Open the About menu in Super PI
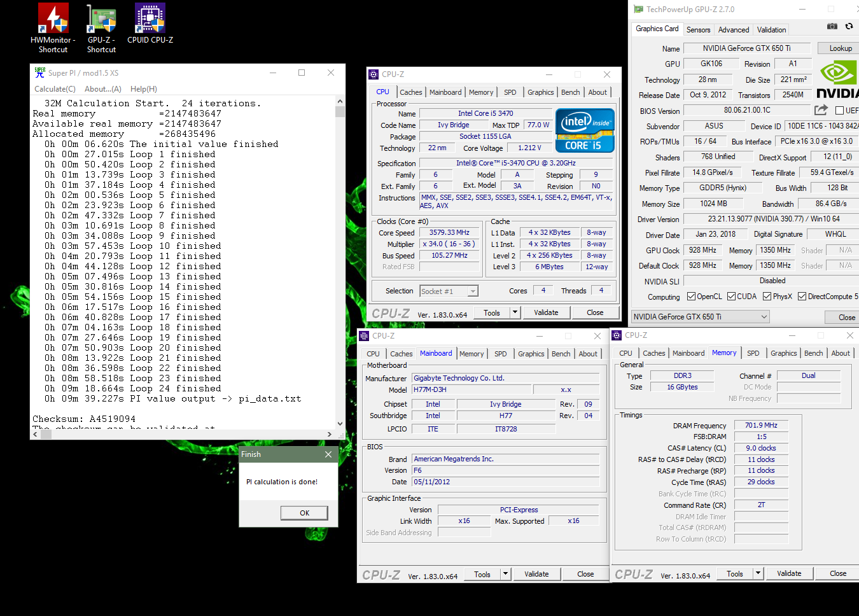 (103, 89)
